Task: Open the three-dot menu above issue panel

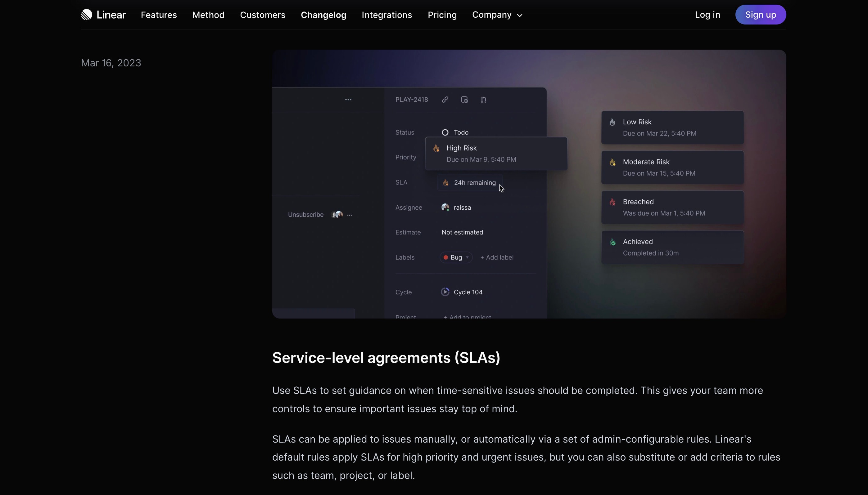Action: [348, 100]
